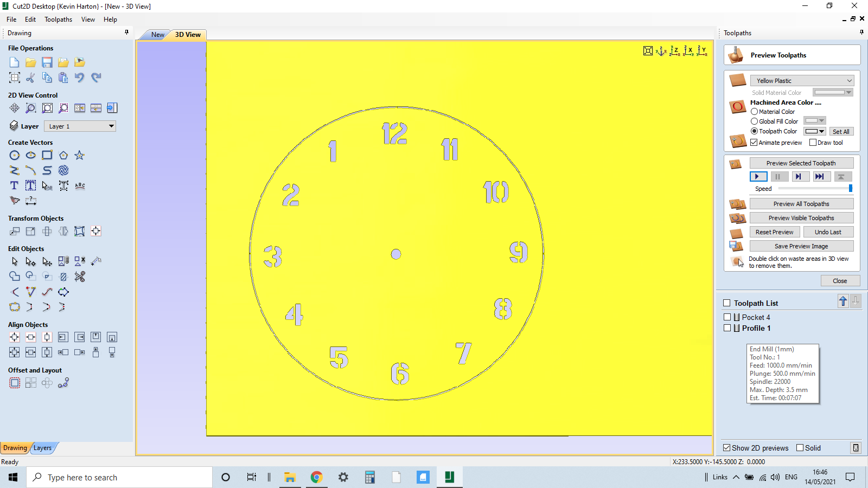Screen dimensions: 868x488
Task: Select the Node Editing tool
Action: (30, 261)
